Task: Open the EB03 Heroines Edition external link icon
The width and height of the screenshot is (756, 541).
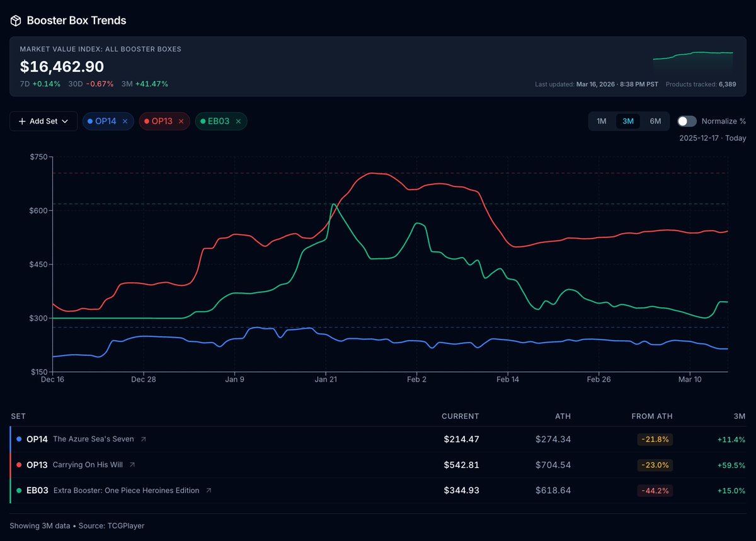Action: tap(209, 491)
